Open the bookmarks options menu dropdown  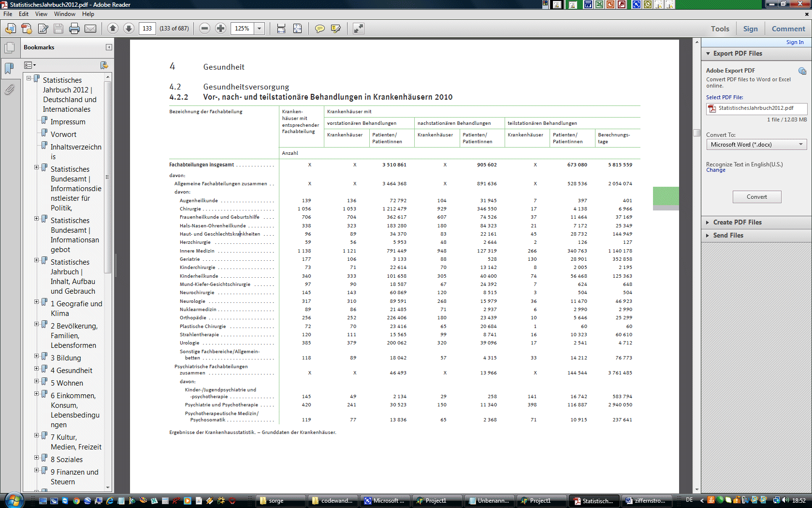click(x=30, y=65)
